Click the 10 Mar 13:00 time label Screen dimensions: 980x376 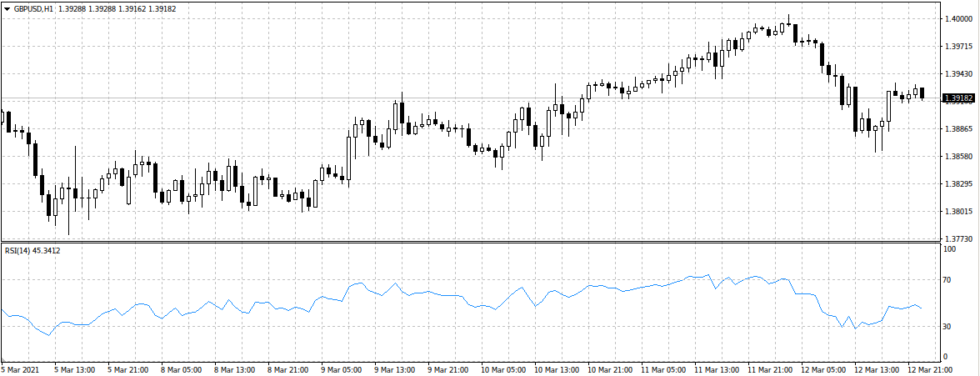pyautogui.click(x=557, y=368)
